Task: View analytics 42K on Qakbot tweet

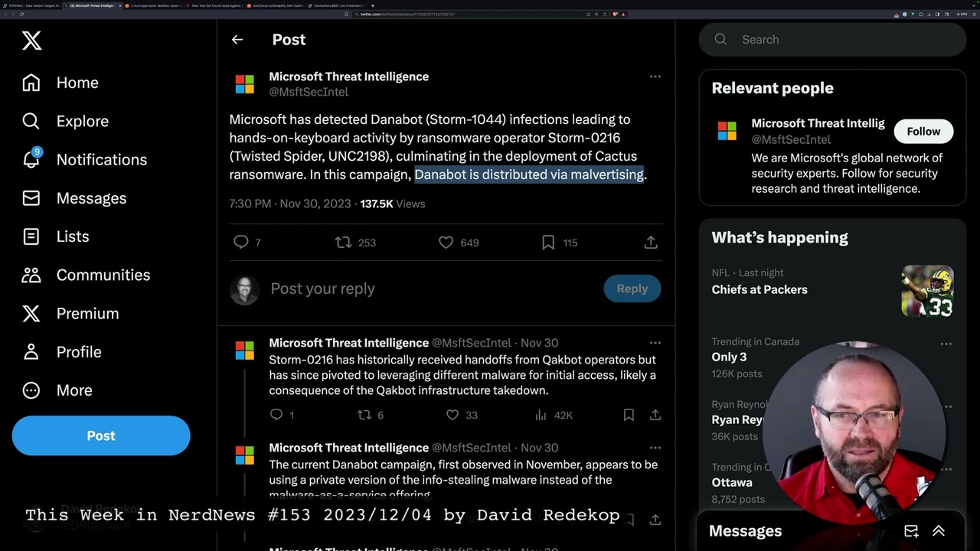Action: pyautogui.click(x=554, y=415)
